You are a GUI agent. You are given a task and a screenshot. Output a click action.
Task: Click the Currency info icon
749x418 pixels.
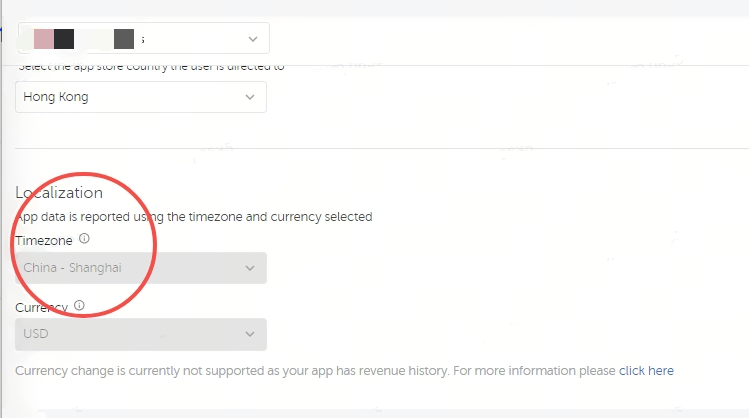(79, 305)
